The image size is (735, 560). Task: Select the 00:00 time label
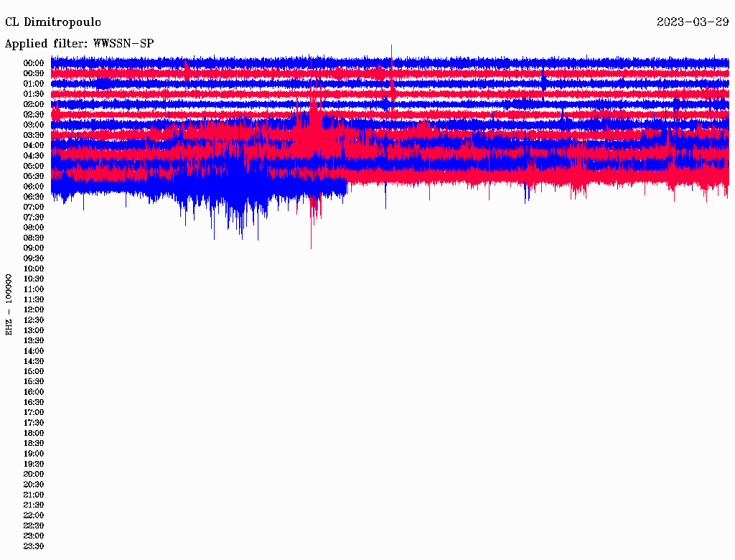pyautogui.click(x=34, y=63)
